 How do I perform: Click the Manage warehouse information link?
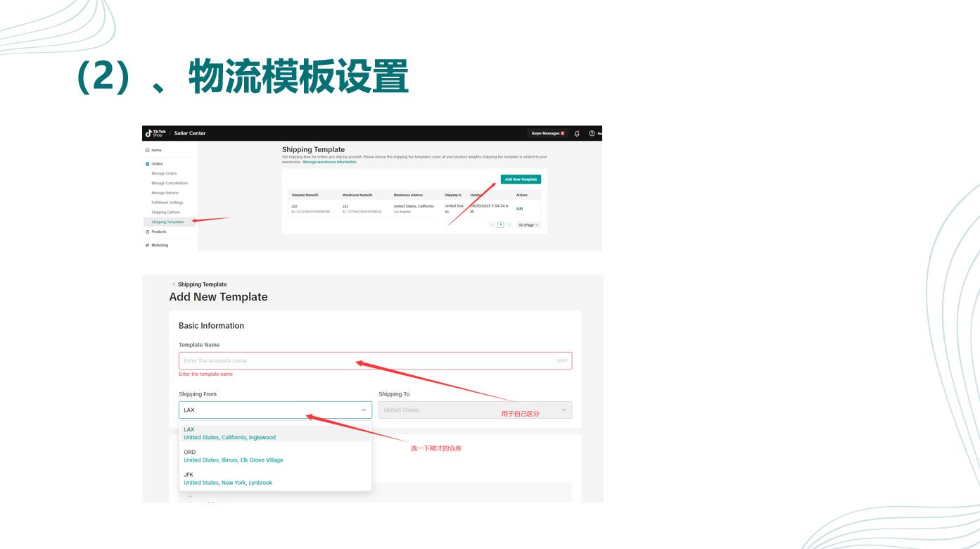tap(329, 162)
